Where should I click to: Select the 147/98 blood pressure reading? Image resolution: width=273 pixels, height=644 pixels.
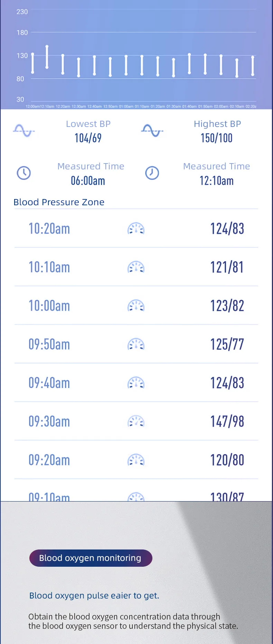(227, 422)
